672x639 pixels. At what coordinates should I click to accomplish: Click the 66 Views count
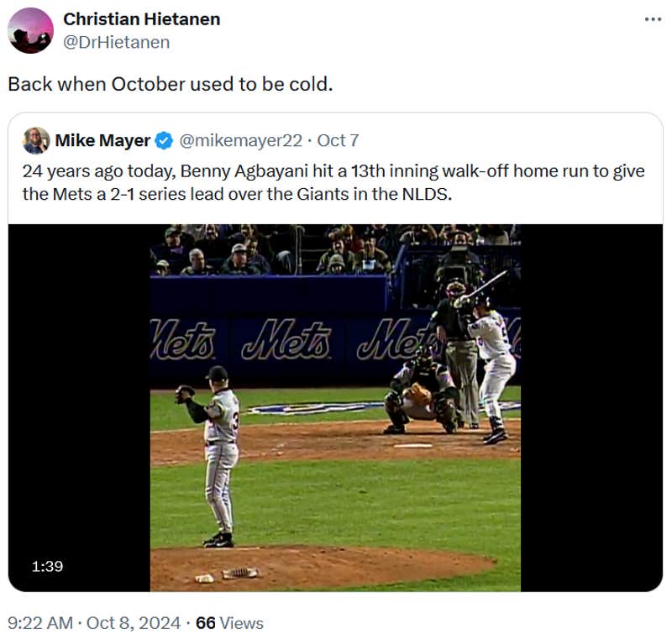[229, 623]
